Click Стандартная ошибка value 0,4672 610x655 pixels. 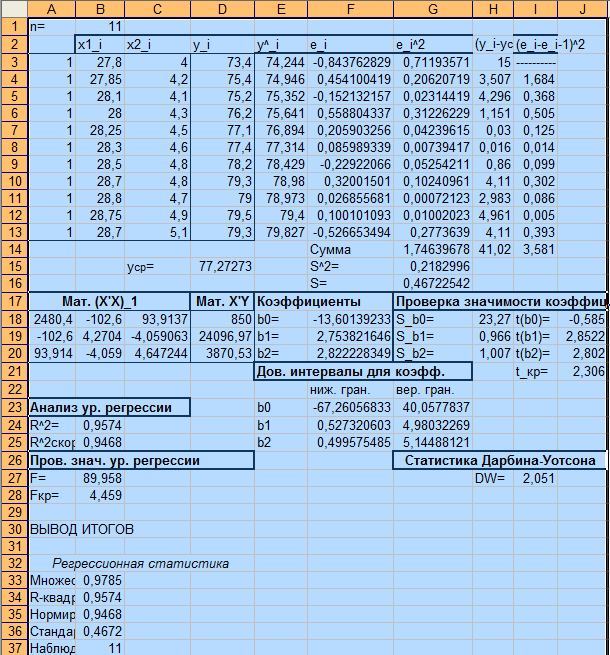[x=100, y=631]
